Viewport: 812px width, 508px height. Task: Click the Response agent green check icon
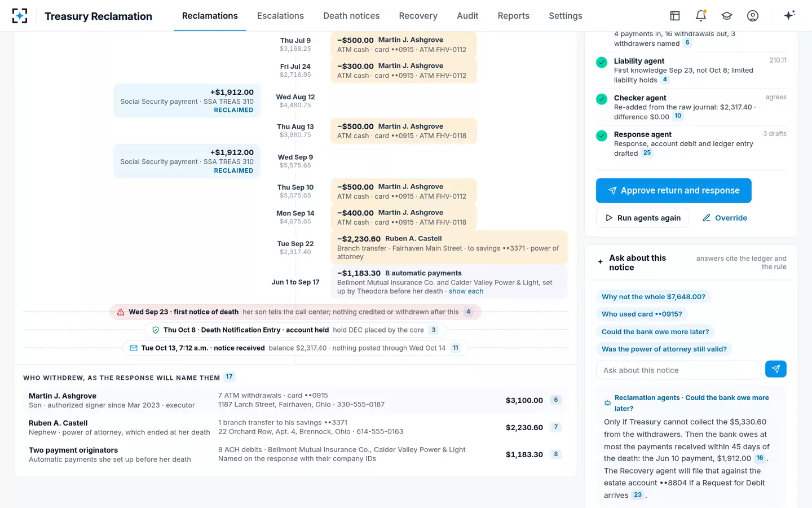[x=602, y=135]
